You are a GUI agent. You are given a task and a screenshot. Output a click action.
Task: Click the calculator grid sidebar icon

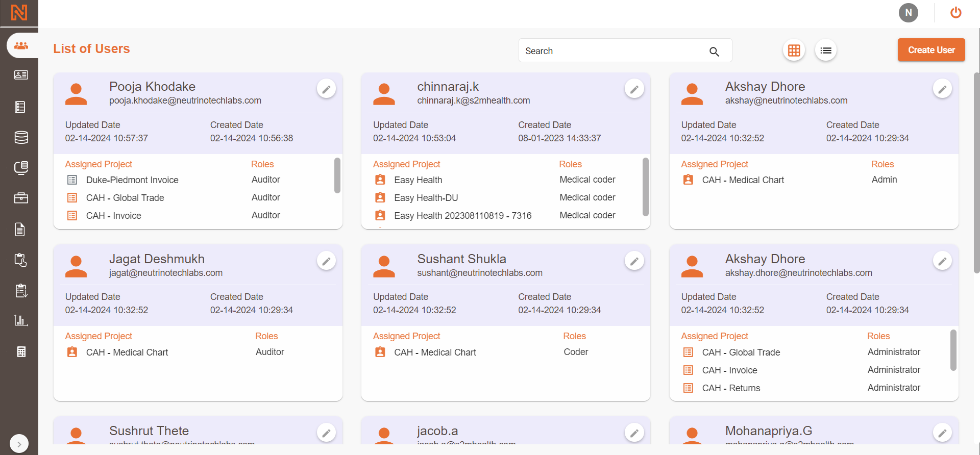(21, 351)
